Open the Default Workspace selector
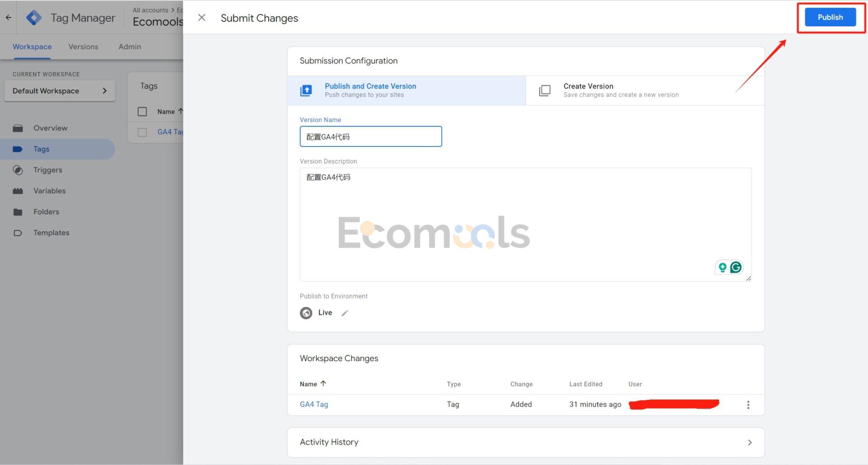The image size is (868, 465). click(60, 91)
